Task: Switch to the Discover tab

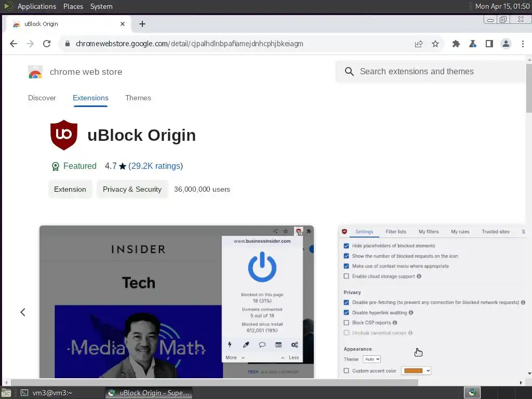Action: click(42, 98)
